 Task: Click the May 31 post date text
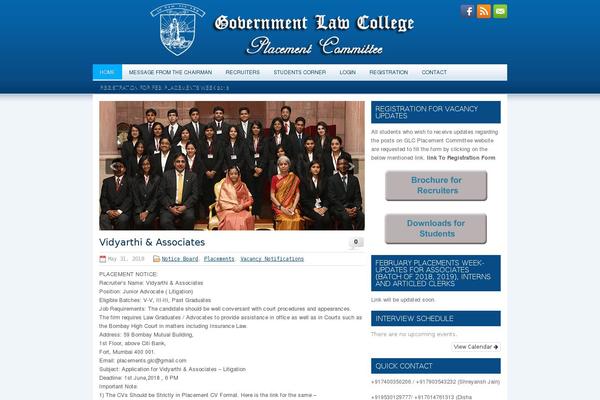click(x=126, y=259)
